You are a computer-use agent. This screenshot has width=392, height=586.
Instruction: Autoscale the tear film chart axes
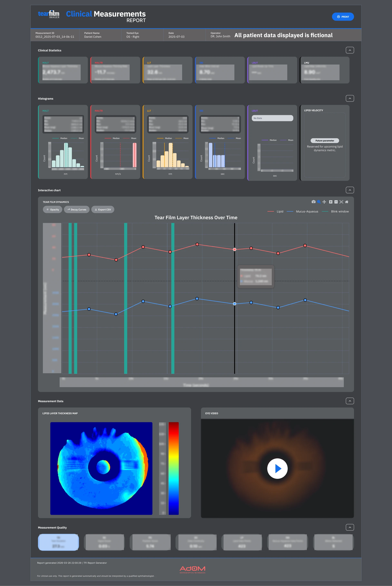click(341, 202)
